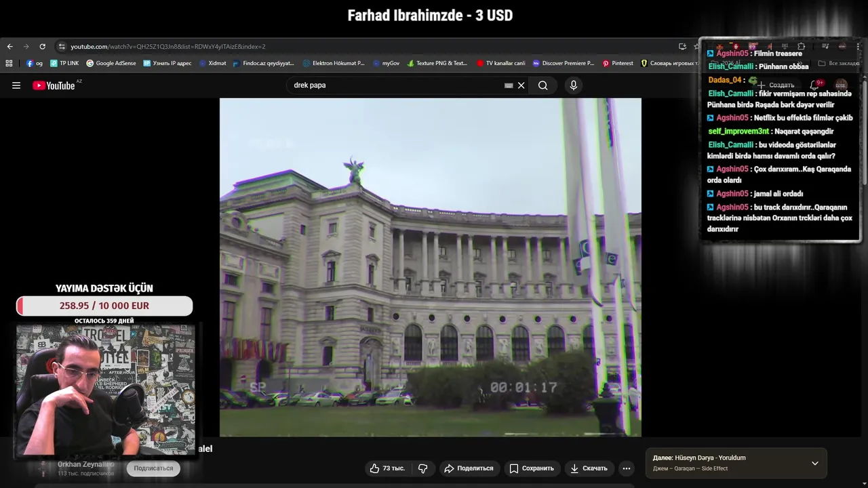This screenshot has width=868, height=488.
Task: Click the video player frame
Action: tap(430, 267)
